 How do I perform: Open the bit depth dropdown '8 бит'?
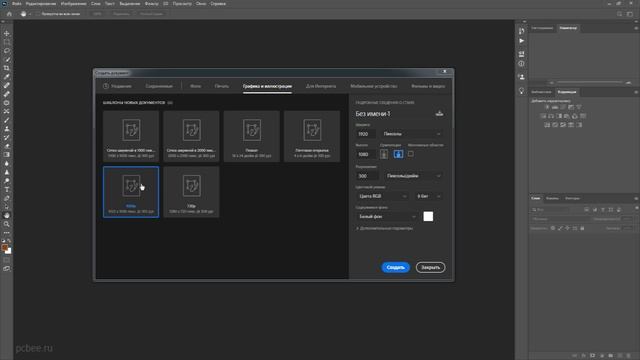(428, 196)
